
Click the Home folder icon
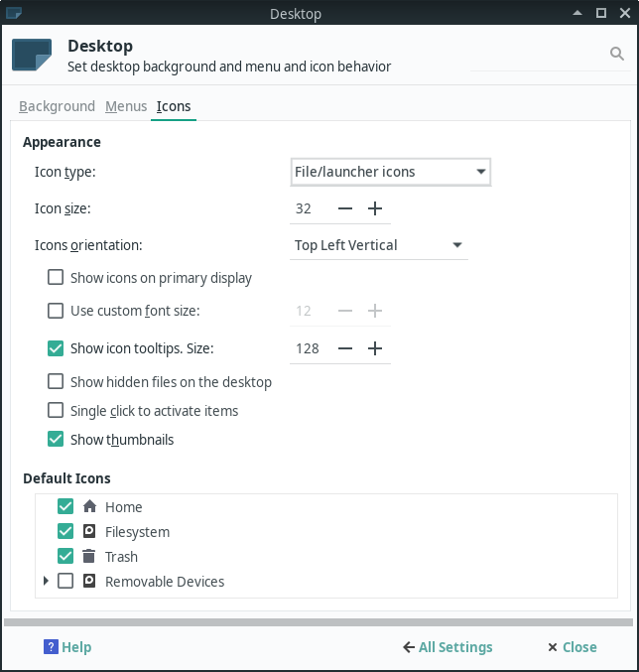89,506
